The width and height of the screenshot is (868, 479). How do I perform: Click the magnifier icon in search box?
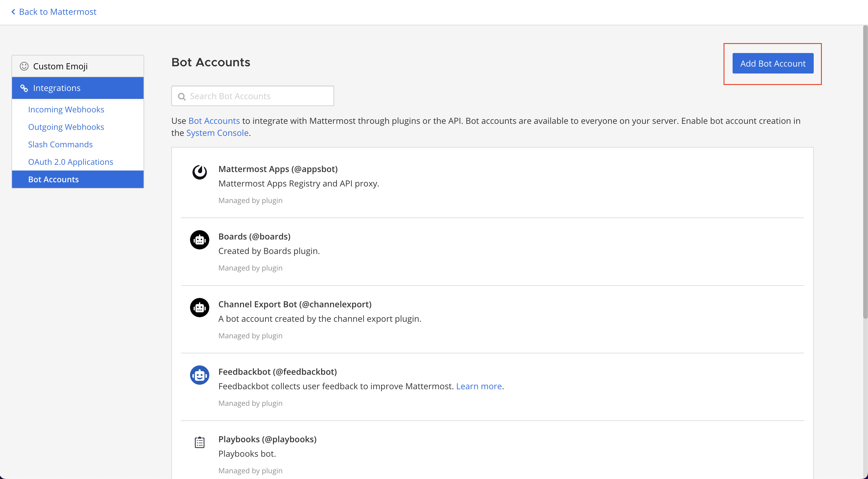(x=182, y=97)
